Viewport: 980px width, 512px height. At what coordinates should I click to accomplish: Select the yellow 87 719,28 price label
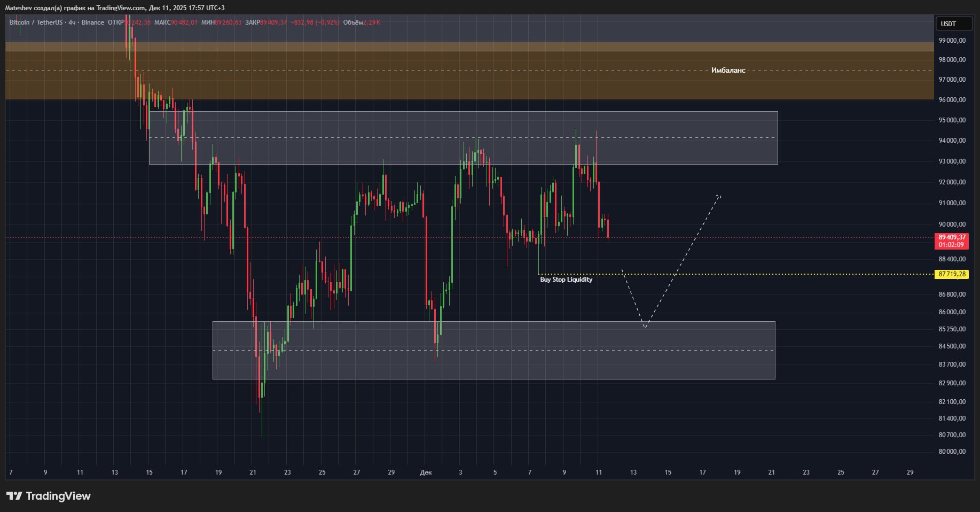tap(952, 274)
